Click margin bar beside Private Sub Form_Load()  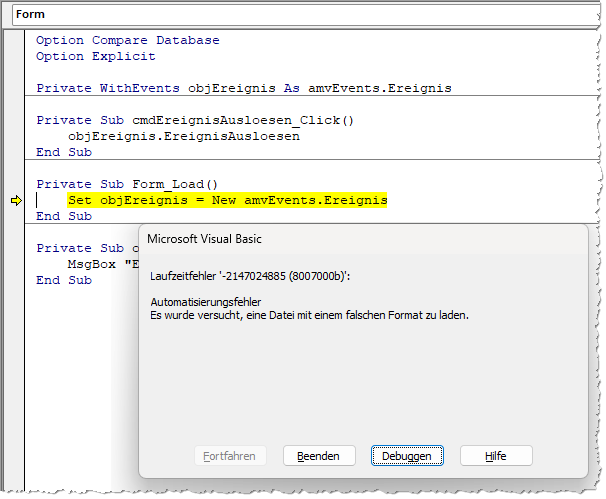click(16, 184)
